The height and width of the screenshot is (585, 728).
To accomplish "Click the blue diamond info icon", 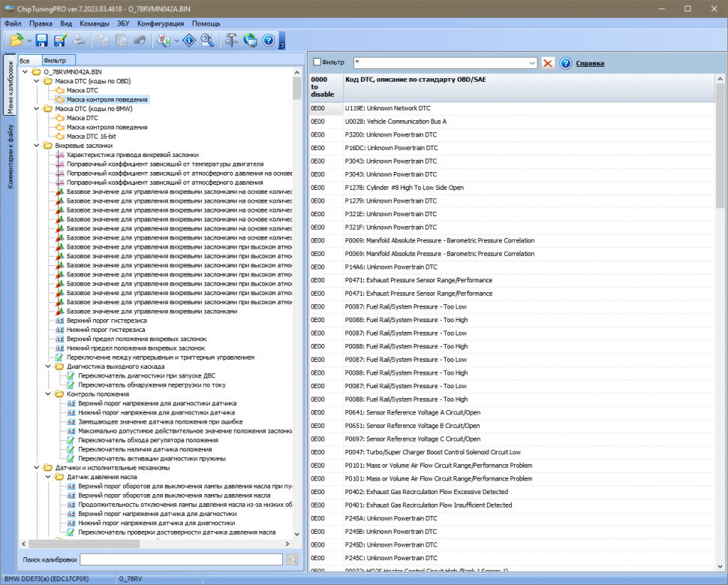I will point(189,41).
